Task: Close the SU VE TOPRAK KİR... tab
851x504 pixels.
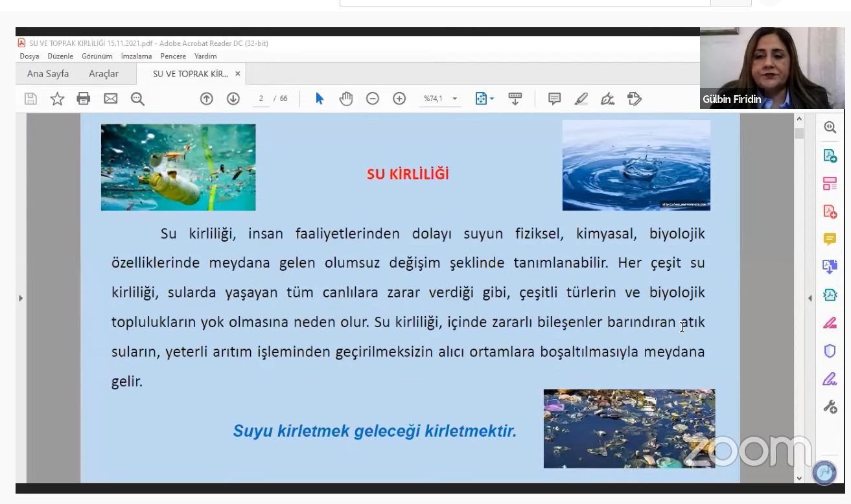Action: (x=237, y=74)
